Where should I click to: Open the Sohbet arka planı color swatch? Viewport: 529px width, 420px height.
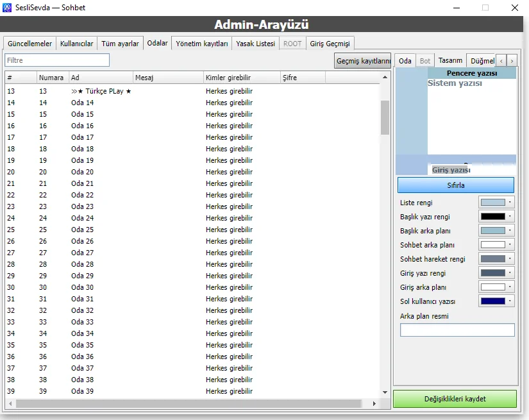492,245
